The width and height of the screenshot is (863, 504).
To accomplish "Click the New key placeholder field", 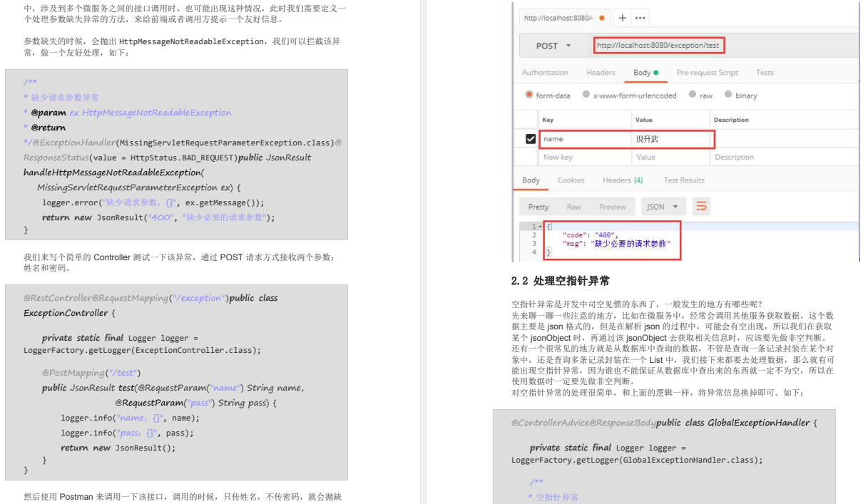I will coord(586,157).
